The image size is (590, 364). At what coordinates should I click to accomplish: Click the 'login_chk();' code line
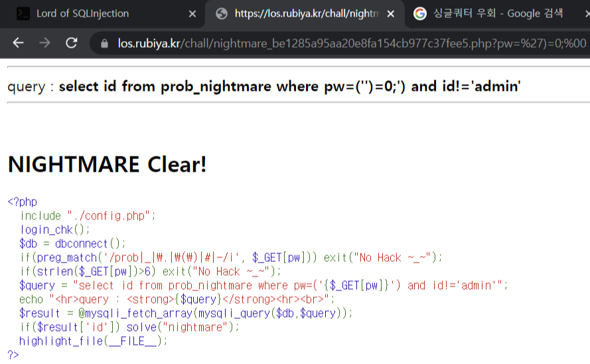pos(55,230)
